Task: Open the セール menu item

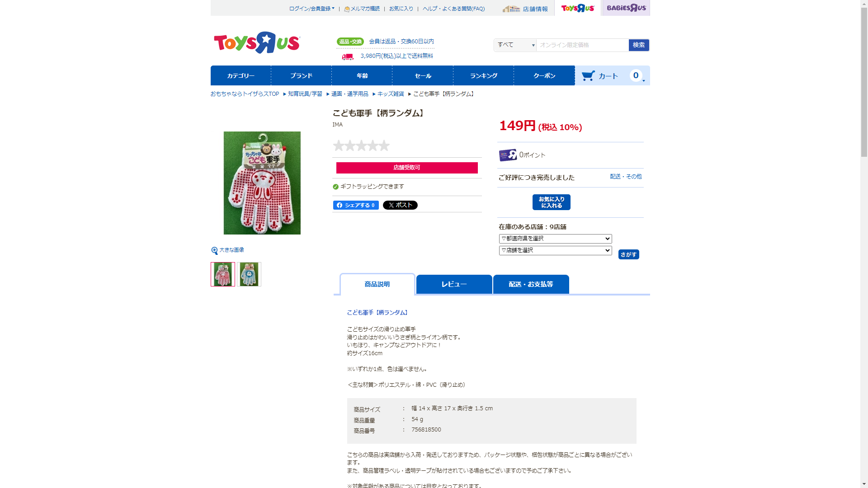Action: tap(423, 75)
